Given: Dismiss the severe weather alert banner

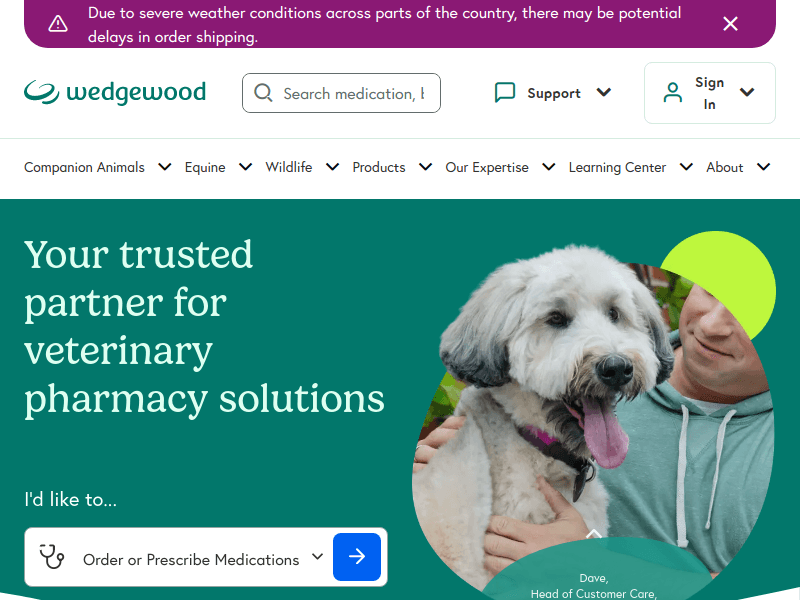Looking at the screenshot, I should point(730,23).
